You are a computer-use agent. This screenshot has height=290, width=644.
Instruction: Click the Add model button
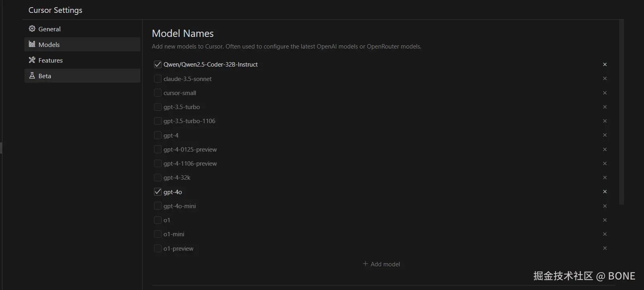tap(381, 264)
